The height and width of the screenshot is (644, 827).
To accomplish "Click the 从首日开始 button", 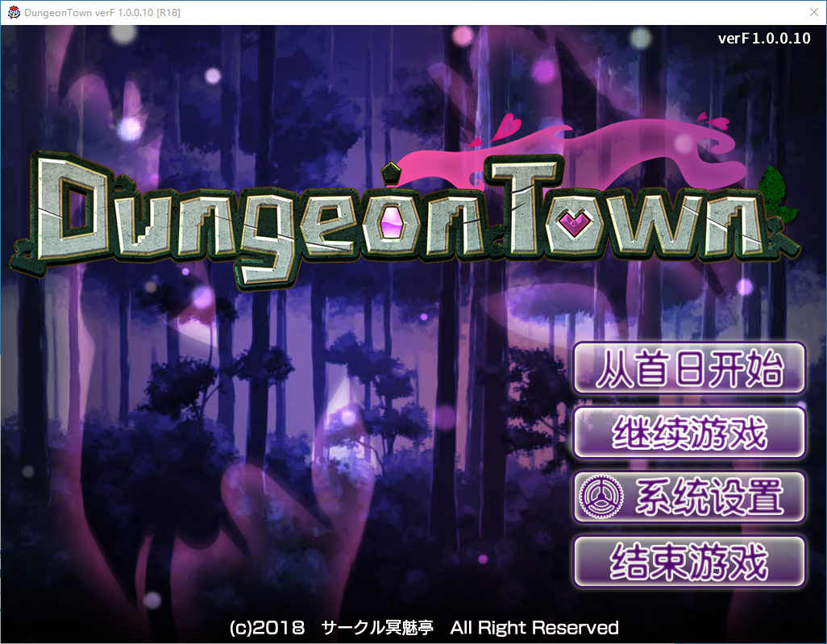I will (689, 368).
